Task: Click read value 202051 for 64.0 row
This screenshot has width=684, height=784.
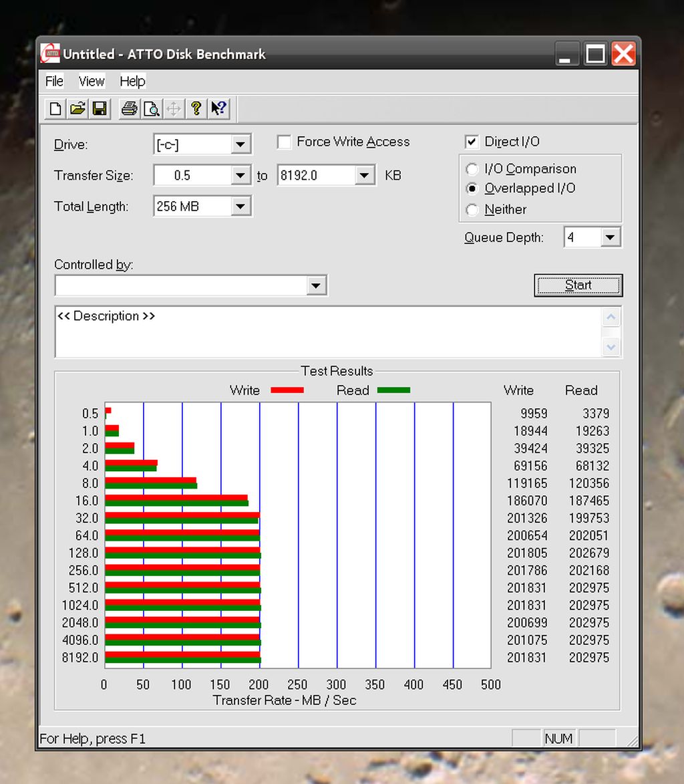Action: (x=589, y=536)
